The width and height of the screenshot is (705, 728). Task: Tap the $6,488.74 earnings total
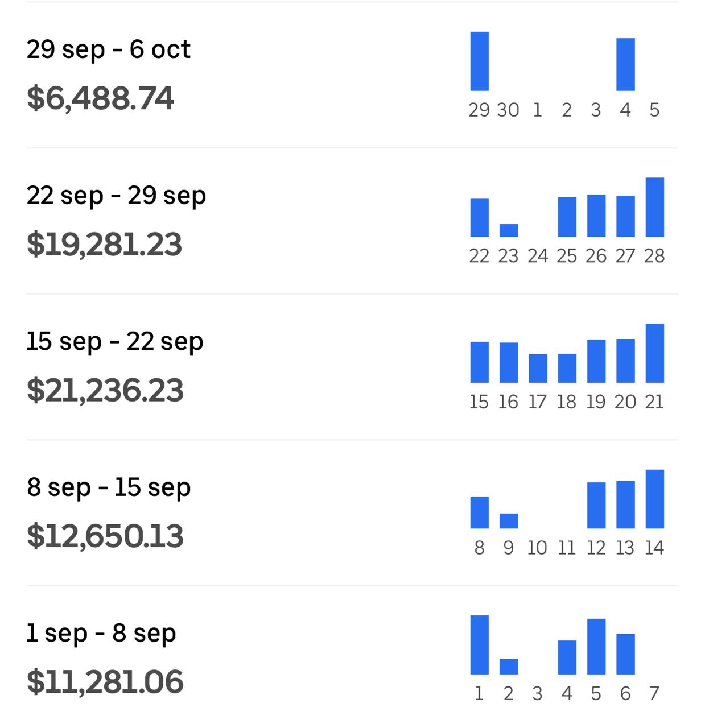(100, 98)
